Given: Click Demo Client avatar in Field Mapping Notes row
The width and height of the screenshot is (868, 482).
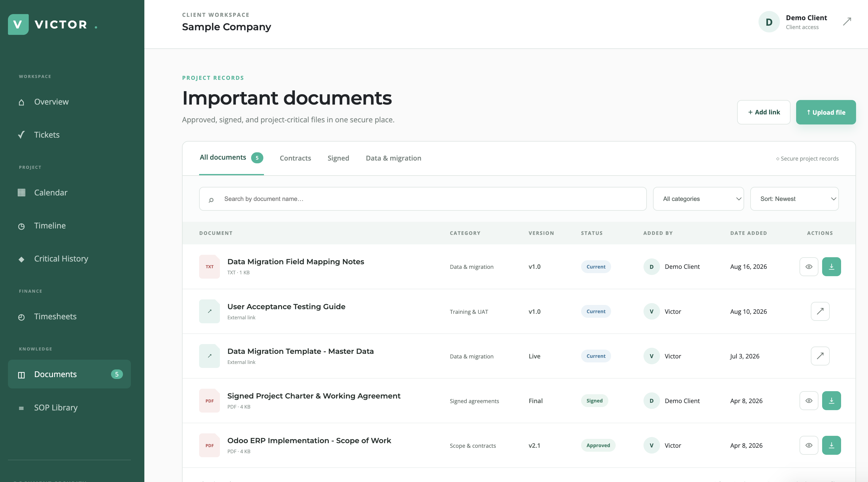Looking at the screenshot, I should point(651,266).
